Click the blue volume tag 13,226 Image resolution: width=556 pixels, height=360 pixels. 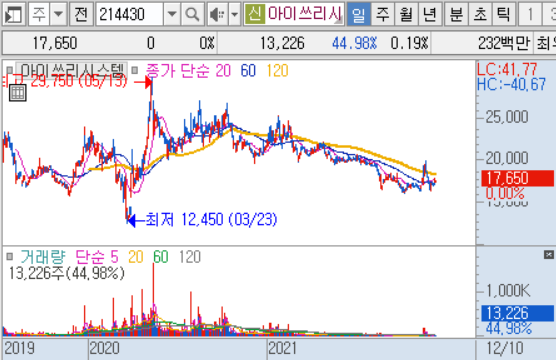point(517,313)
